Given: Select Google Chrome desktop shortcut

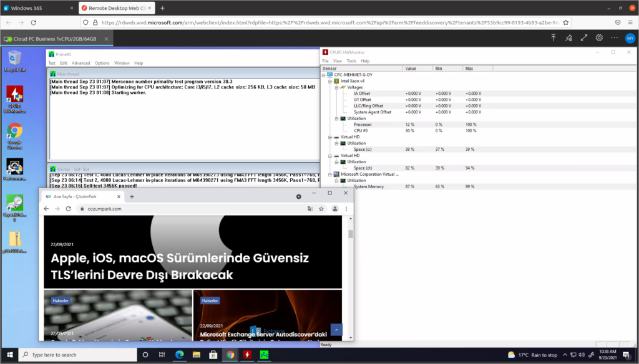Looking at the screenshot, I should point(15,136).
